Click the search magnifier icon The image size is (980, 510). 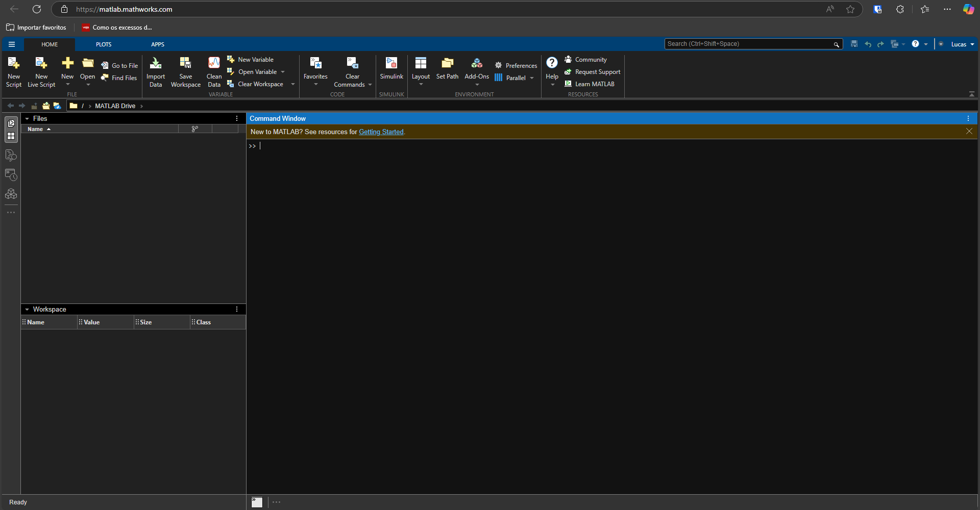tap(837, 44)
